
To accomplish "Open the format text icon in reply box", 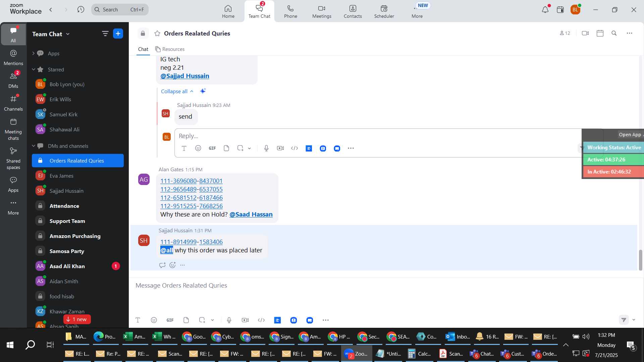I will point(184,148).
